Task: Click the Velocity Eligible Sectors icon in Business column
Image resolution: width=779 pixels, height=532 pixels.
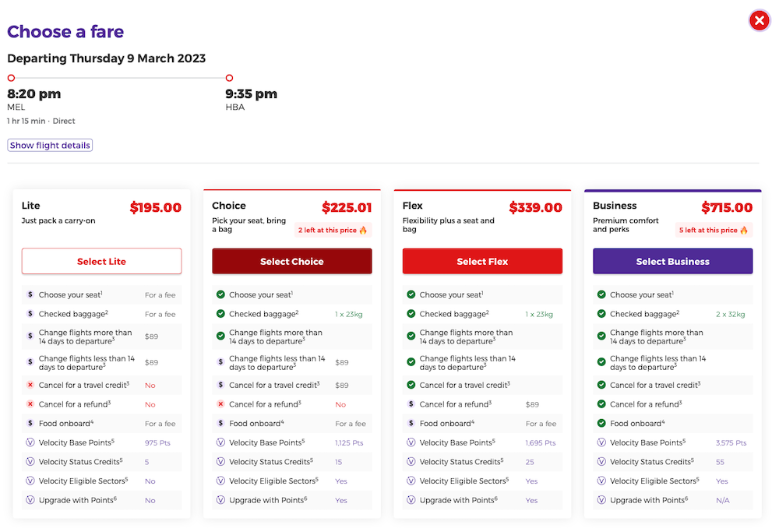Action: [x=601, y=481]
